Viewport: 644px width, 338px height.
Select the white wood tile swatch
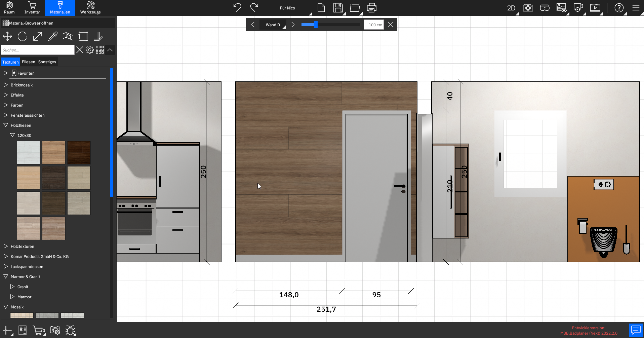28,153
